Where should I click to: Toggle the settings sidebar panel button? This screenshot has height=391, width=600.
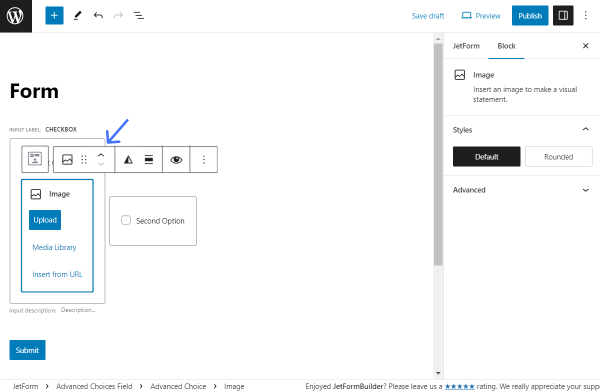[x=563, y=16]
